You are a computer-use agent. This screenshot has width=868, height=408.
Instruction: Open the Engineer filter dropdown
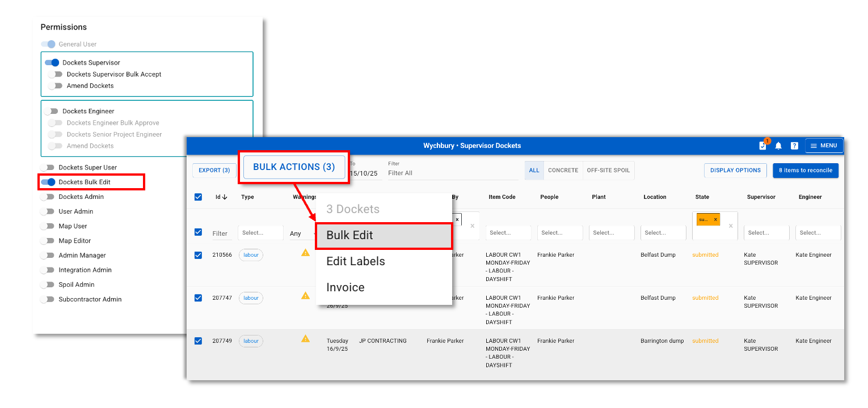[818, 233]
